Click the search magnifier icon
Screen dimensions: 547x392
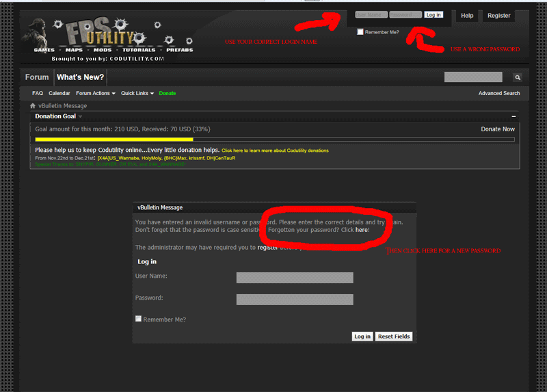(x=518, y=78)
